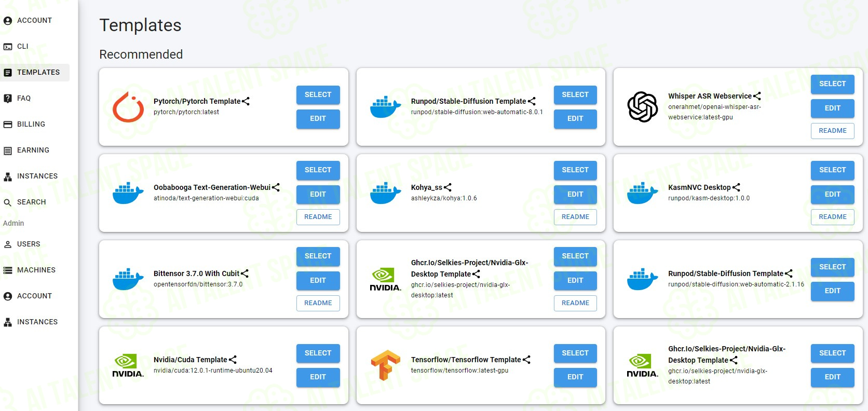Viewport: 868px width, 411px height.
Task: Edit the Pytorch/Pytorch Template
Action: click(318, 119)
